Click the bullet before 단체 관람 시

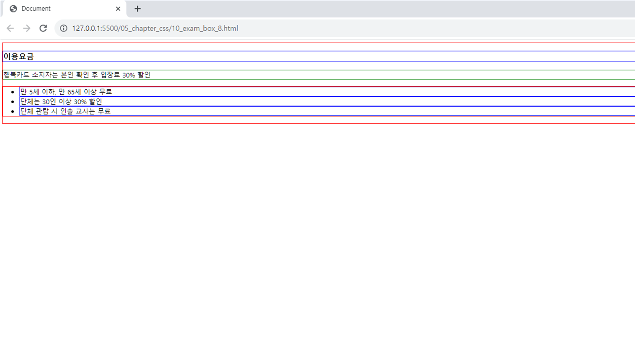[x=13, y=112]
